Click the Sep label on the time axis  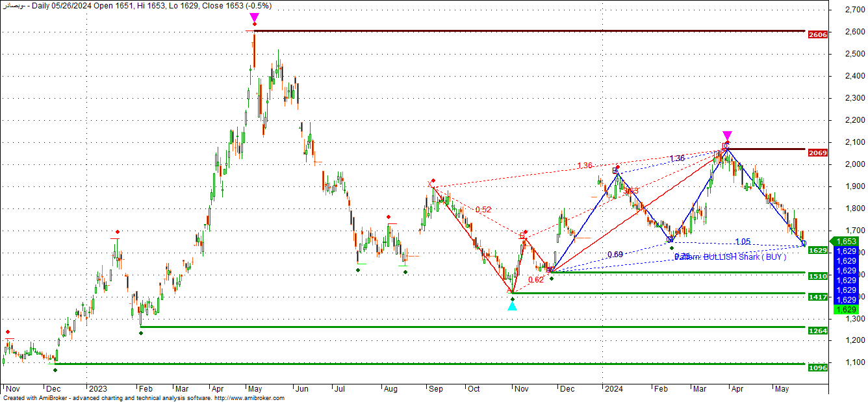tap(435, 388)
